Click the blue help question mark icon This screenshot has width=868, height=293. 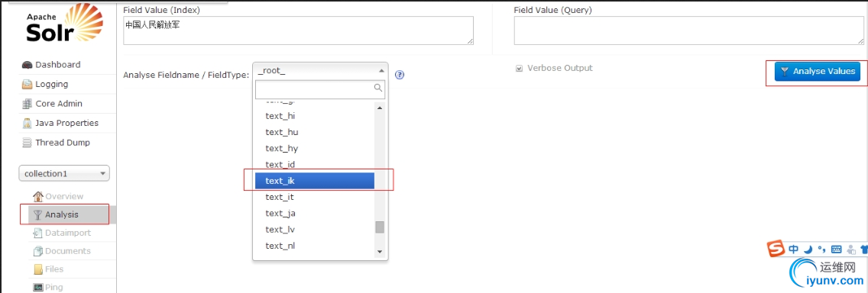[x=399, y=75]
